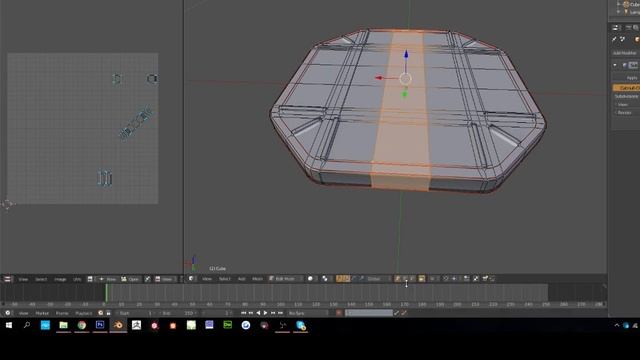
Task: Open the timeline Playback menu
Action: [84, 313]
